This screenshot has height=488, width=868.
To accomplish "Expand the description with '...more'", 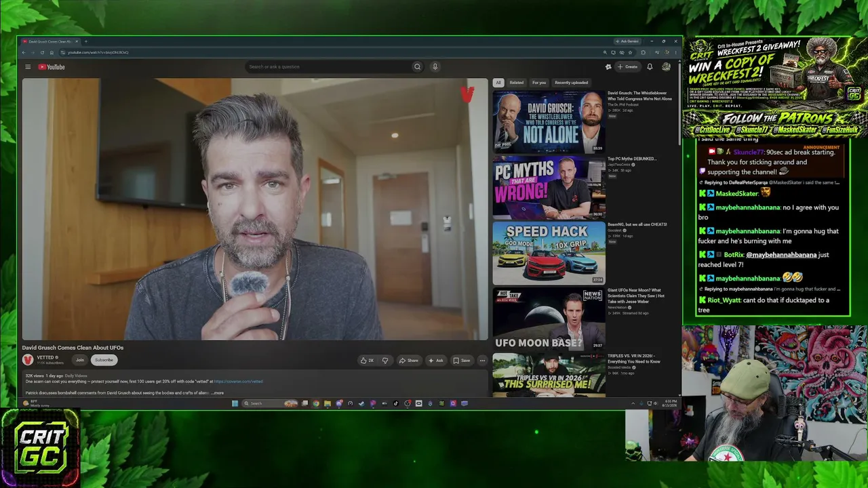I will 217,393.
